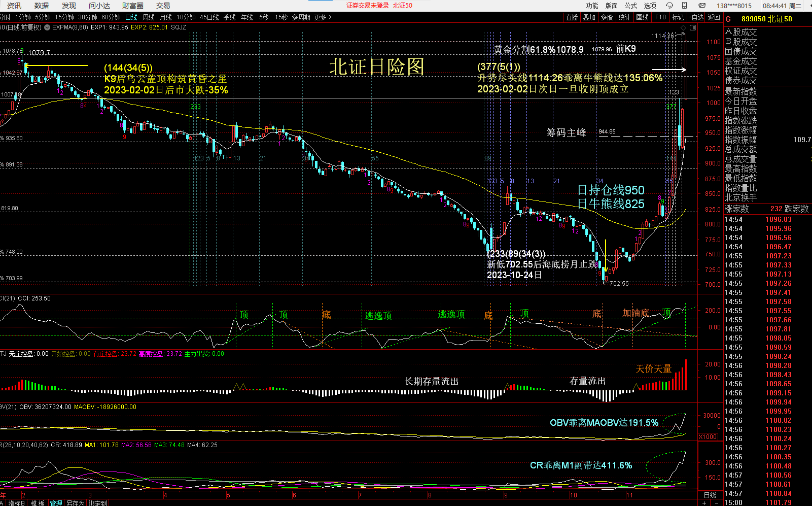This screenshot has width=812, height=506.
Task: Open the mail message icon
Action: click(702, 6)
